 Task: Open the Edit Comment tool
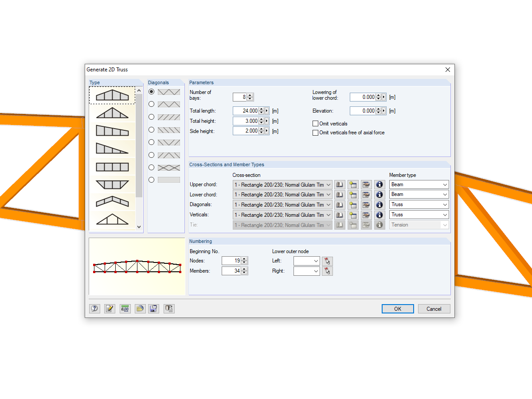click(110, 308)
